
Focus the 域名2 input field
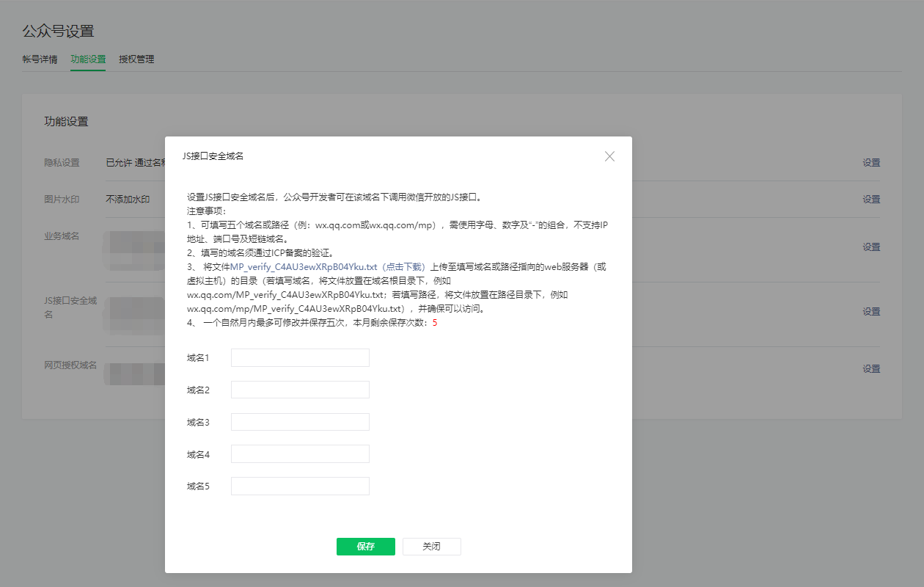click(300, 390)
